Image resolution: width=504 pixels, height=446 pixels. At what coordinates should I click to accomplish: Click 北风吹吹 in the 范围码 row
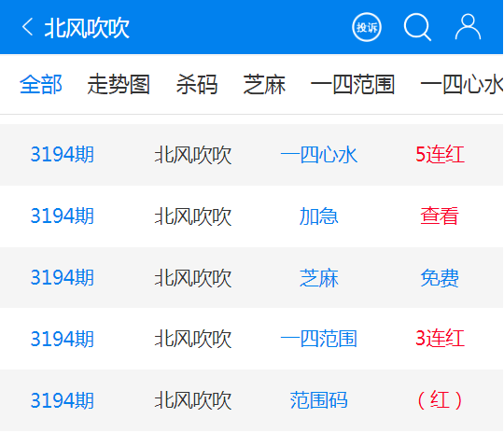click(x=193, y=400)
